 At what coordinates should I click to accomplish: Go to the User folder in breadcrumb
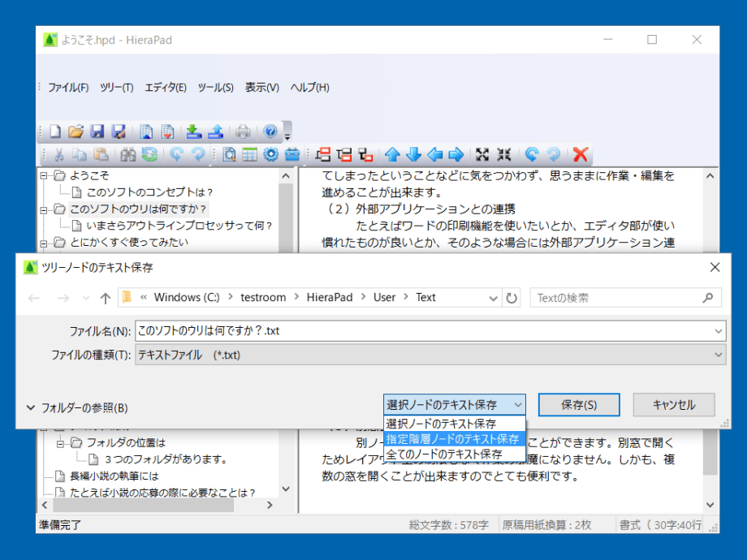pos(384,298)
